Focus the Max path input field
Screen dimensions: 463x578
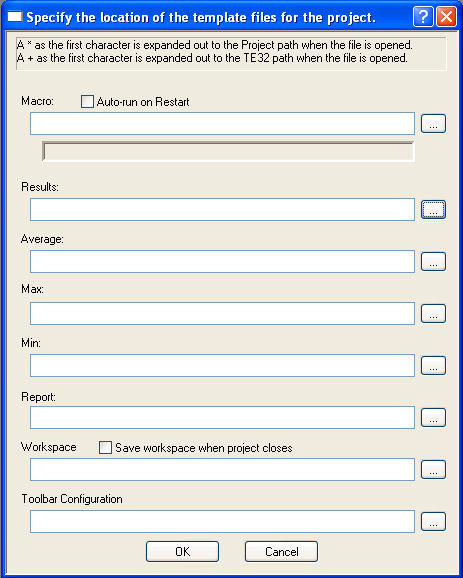(x=222, y=313)
